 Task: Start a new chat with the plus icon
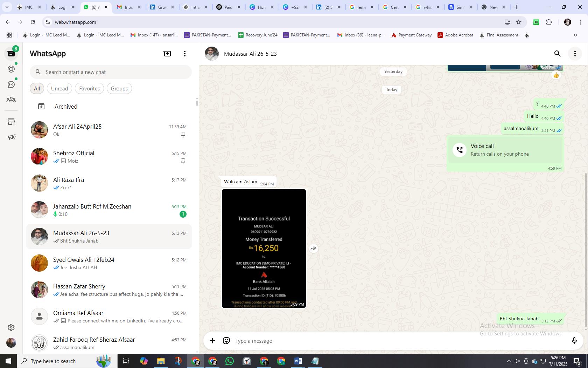click(x=167, y=54)
